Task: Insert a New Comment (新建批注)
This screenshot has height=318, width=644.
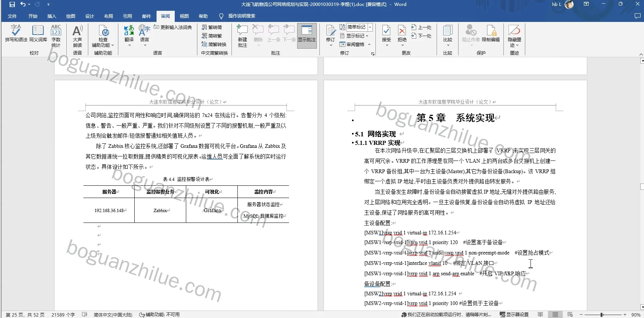Action: coord(242,36)
